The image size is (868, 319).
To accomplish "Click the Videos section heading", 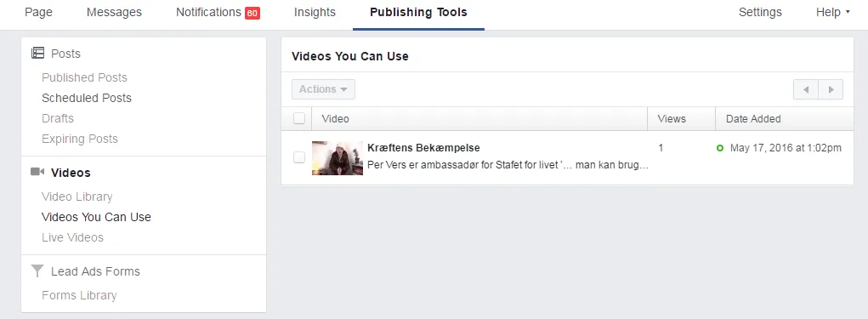I will pyautogui.click(x=71, y=173).
